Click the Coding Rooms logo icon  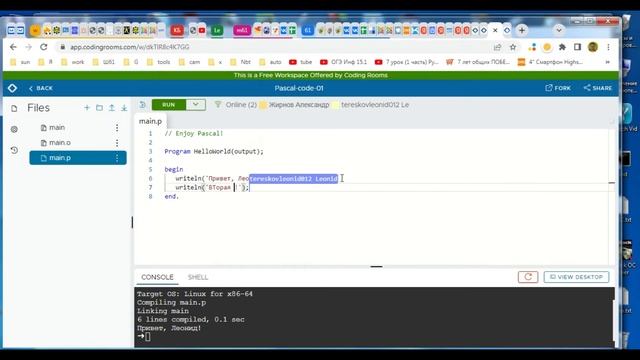(12, 88)
